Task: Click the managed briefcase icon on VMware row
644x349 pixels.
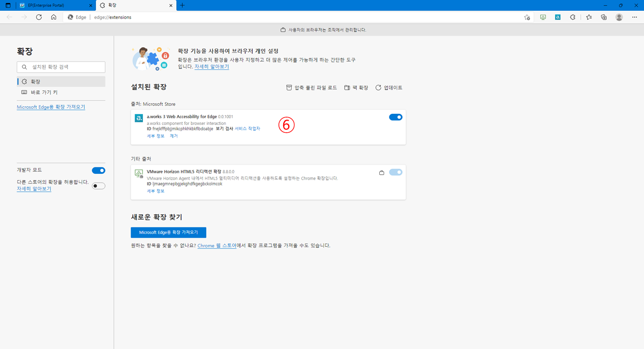Action: (382, 172)
